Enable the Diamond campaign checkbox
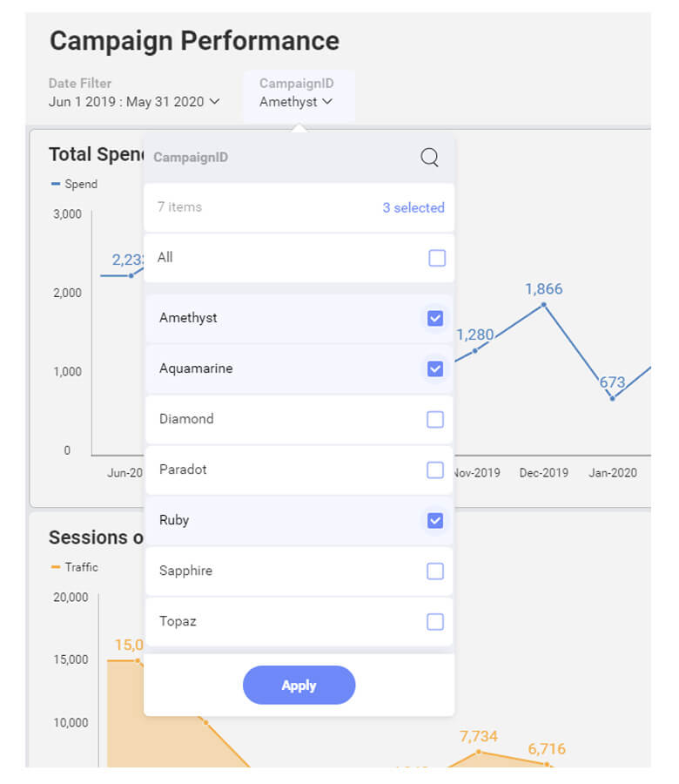Screen dimensions: 679x784 (x=435, y=419)
